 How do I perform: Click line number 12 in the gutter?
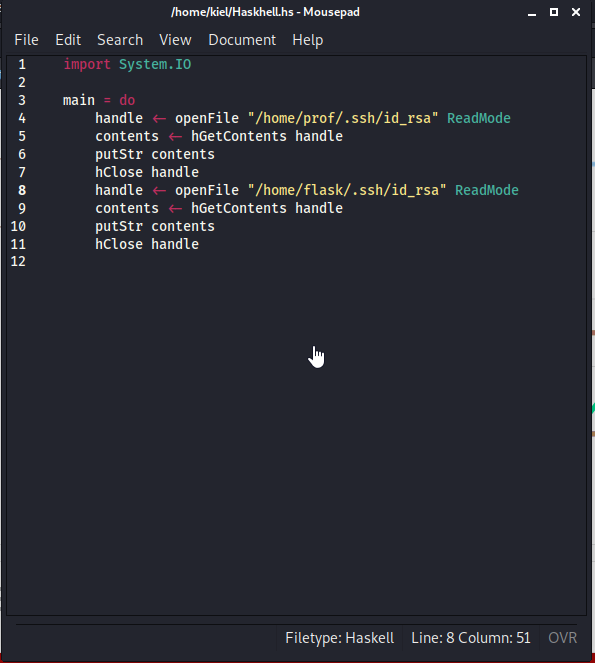point(18,262)
